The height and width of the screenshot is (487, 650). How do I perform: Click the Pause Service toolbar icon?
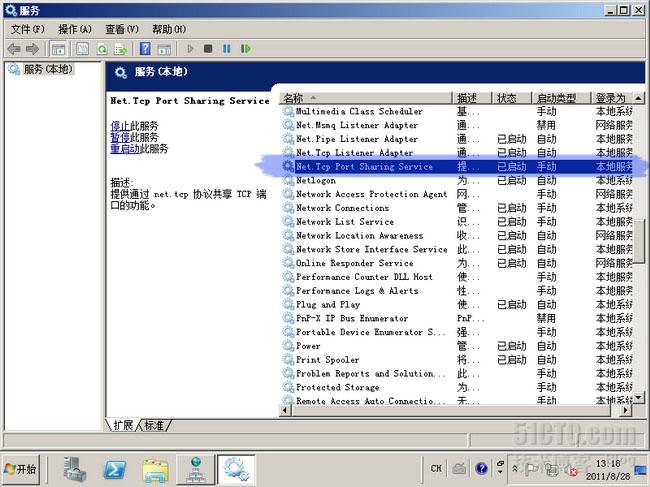click(x=226, y=49)
